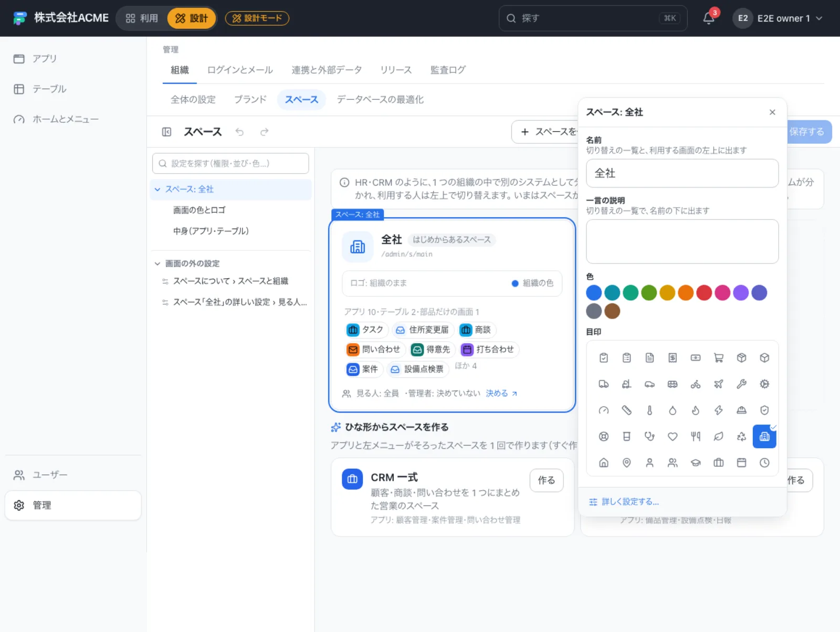Switch to 設計 mode
840x632 pixels.
[192, 18]
